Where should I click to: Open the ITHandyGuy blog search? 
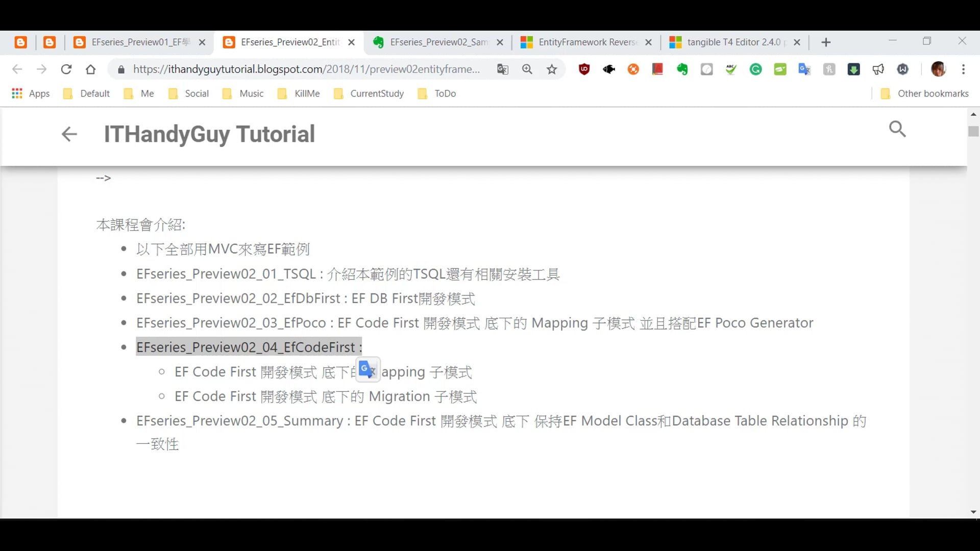point(897,129)
